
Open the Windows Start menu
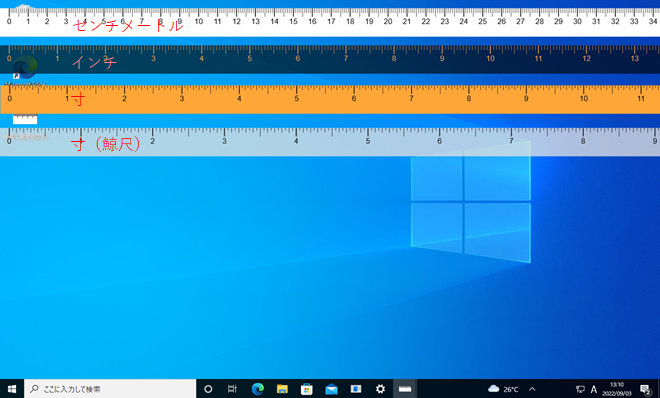pos(12,389)
